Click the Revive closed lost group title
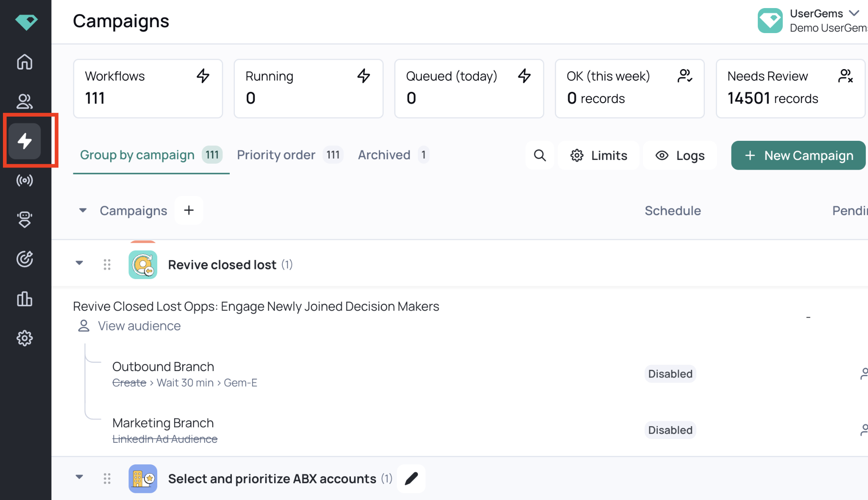868x500 pixels. click(222, 265)
